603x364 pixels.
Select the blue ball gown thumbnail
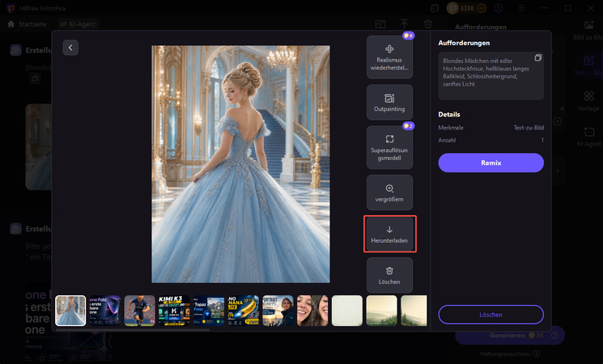point(70,311)
